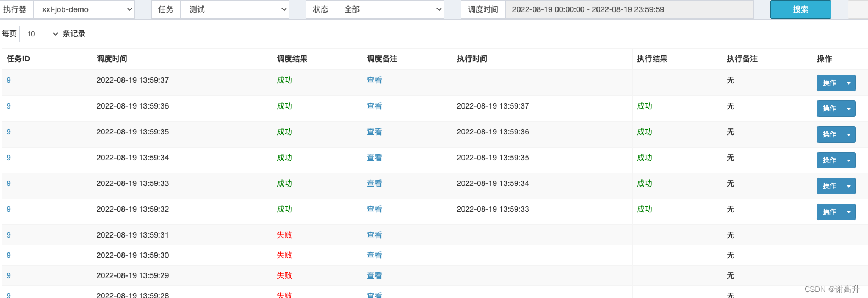Viewport: 868px width, 298px height.
Task: Click 失败 result in 13:59:29 row
Action: [x=284, y=275]
